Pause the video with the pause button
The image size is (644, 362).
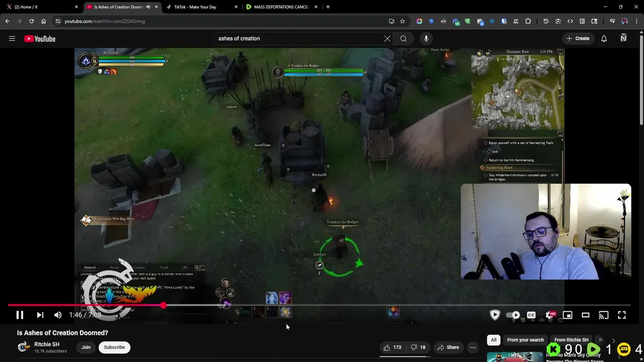(20, 315)
